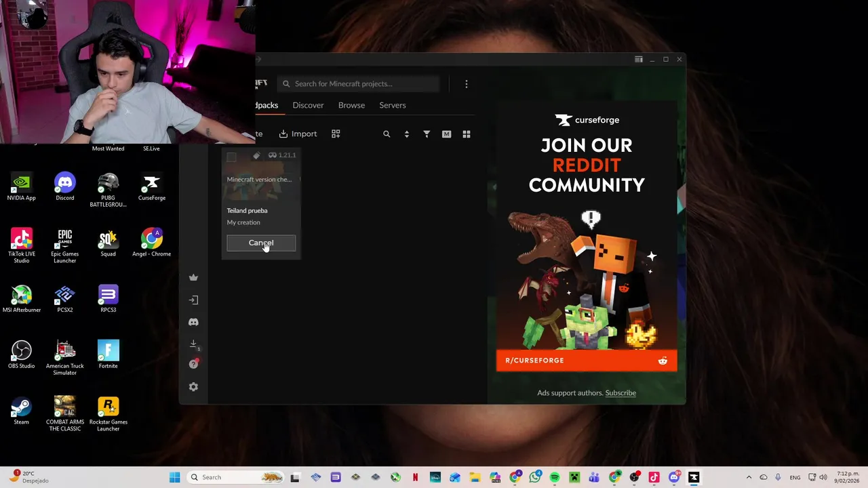Open NVIDIA App desktop shortcut

[22, 188]
